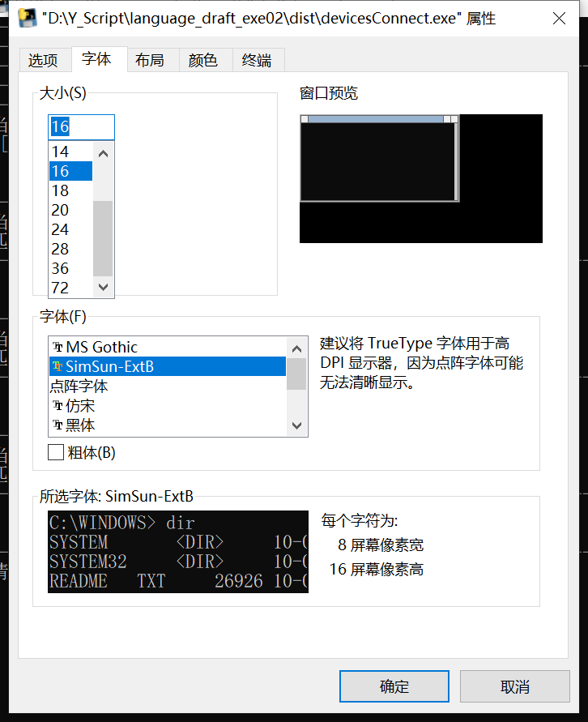
Task: Choose the 黑体 font
Action: pos(168,425)
